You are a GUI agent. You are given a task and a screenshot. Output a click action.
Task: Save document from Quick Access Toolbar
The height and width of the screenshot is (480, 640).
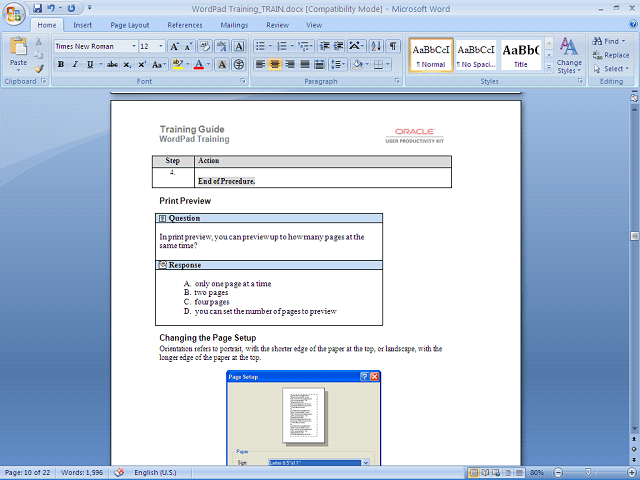click(38, 8)
